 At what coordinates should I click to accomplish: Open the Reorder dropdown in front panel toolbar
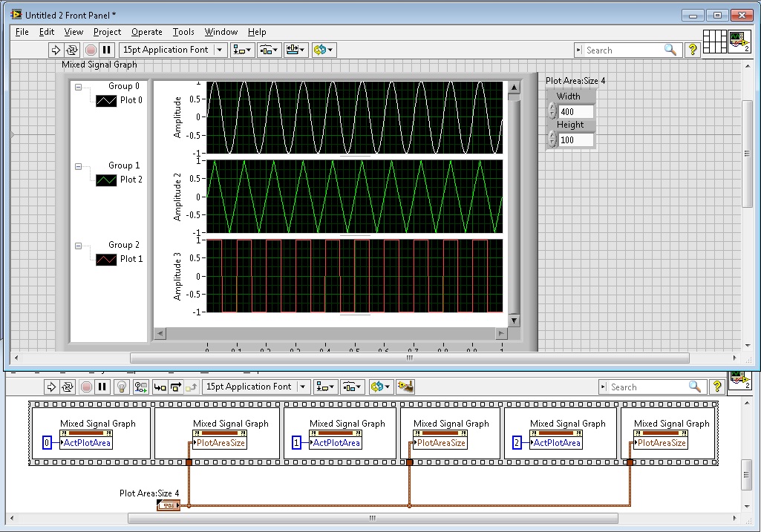[324, 50]
